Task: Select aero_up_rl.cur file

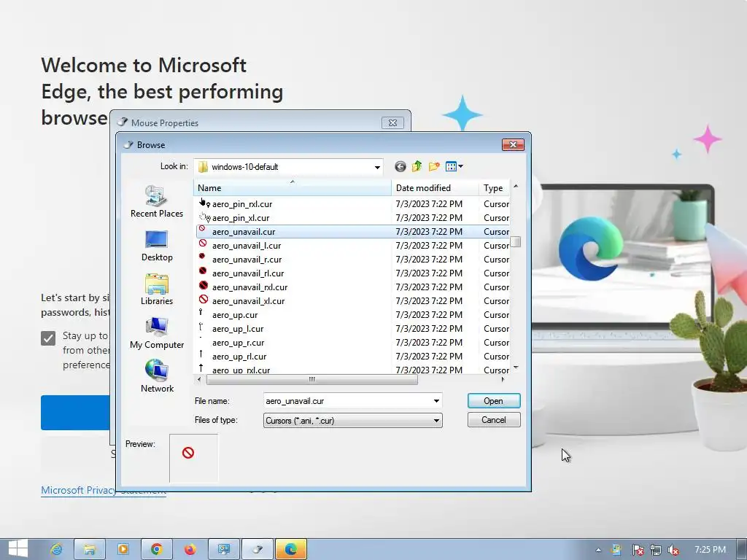Action: coord(353,356)
